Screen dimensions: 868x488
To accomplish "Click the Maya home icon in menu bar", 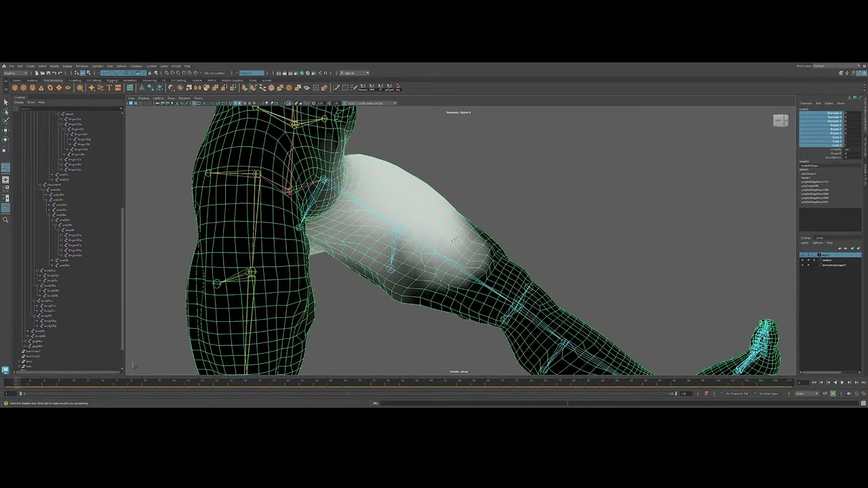I will 3,66.
